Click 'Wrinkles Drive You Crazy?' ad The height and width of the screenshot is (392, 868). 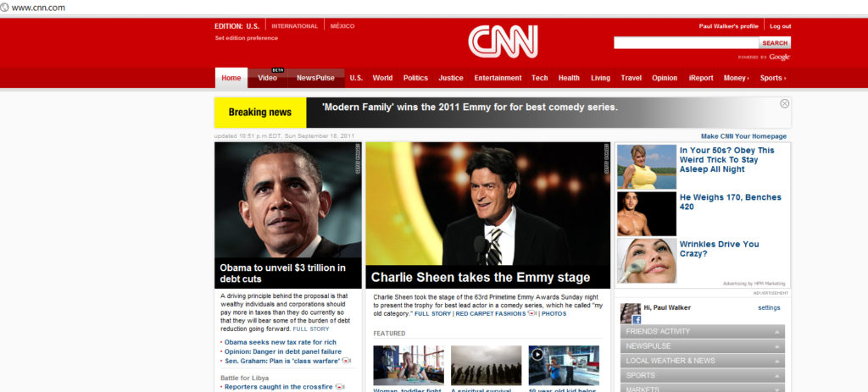point(719,249)
